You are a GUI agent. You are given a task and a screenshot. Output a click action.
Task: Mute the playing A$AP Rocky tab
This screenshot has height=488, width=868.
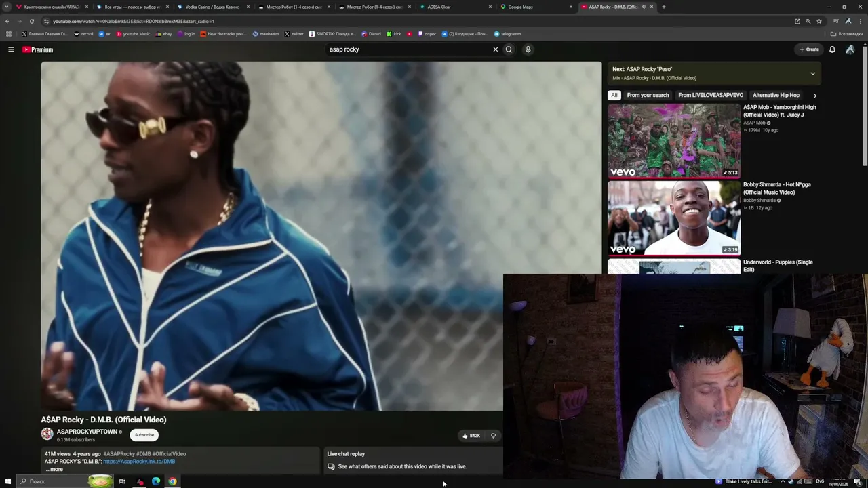pyautogui.click(x=644, y=7)
